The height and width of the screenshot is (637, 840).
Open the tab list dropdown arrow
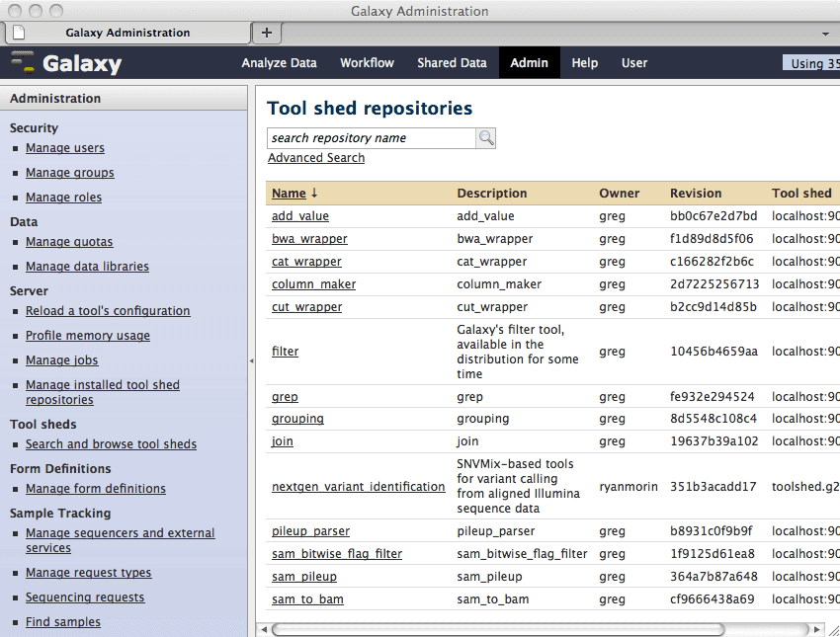pos(825,33)
